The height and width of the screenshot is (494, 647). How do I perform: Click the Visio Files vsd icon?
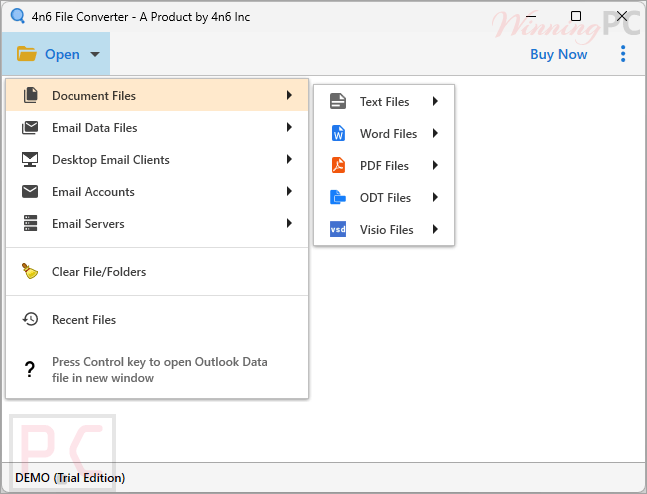(338, 229)
